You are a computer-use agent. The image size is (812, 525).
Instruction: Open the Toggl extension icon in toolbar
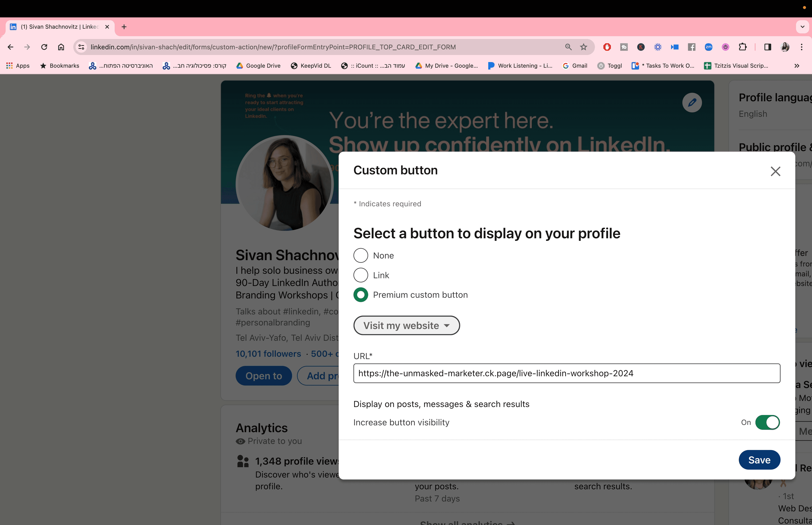pos(726,47)
